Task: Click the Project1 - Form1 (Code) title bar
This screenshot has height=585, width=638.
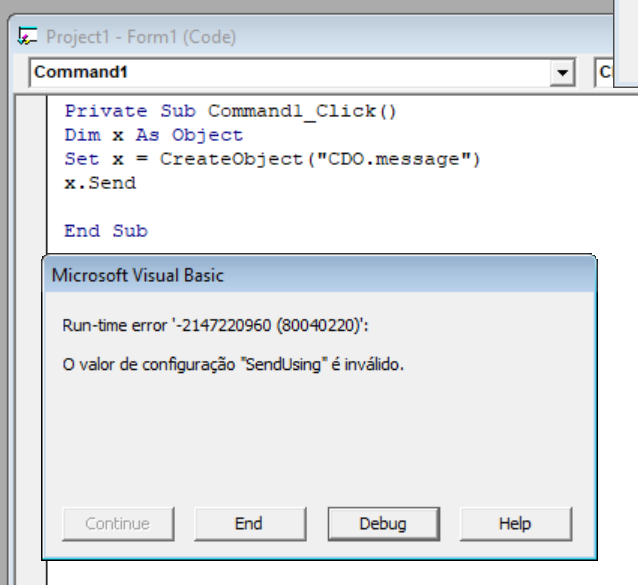Action: coord(300,39)
